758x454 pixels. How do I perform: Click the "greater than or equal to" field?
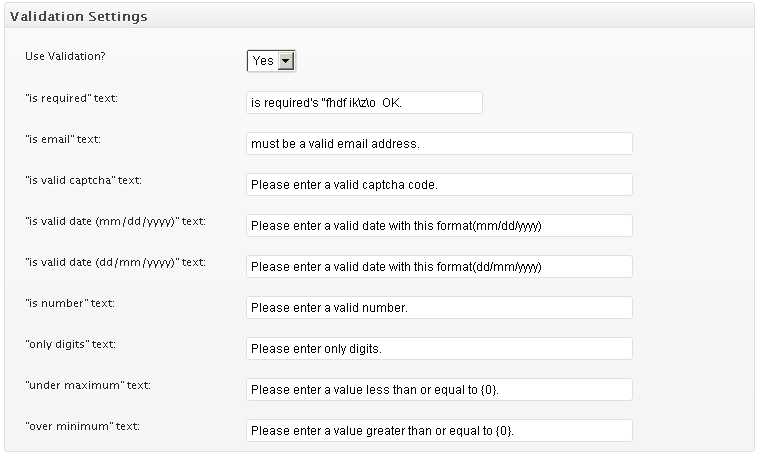pos(439,431)
